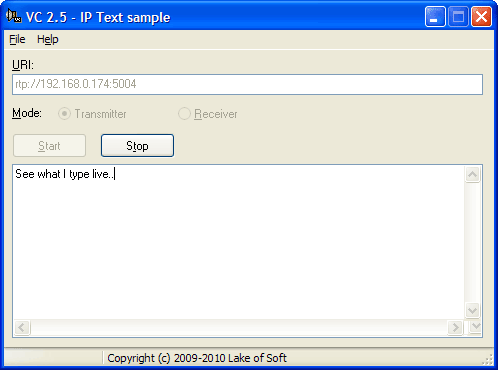Click the vertical scrollbar track
498x370 pixels.
point(472,243)
